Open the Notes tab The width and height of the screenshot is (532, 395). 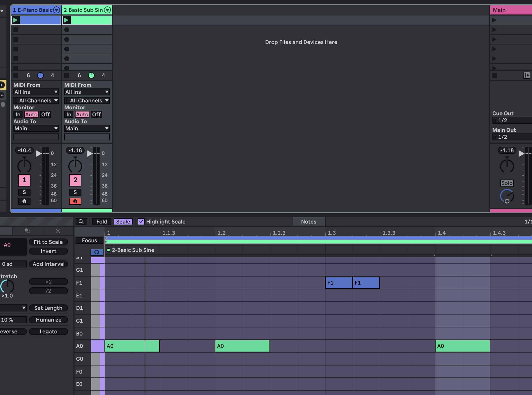click(x=309, y=222)
